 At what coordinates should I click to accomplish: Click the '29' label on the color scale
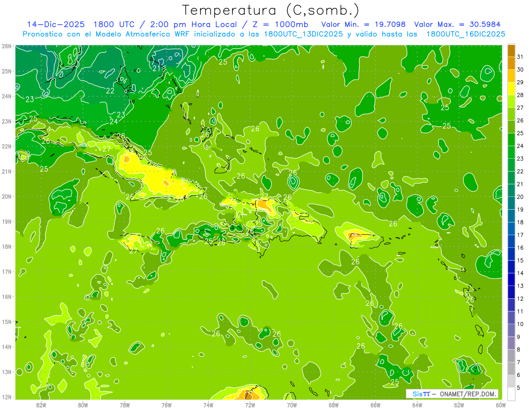pyautogui.click(x=520, y=82)
